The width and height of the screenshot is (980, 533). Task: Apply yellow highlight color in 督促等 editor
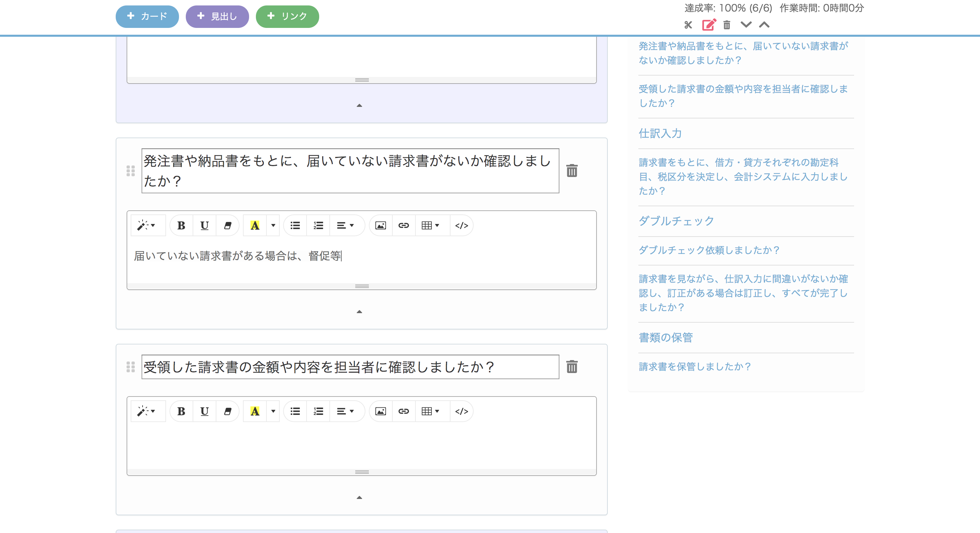[255, 226]
